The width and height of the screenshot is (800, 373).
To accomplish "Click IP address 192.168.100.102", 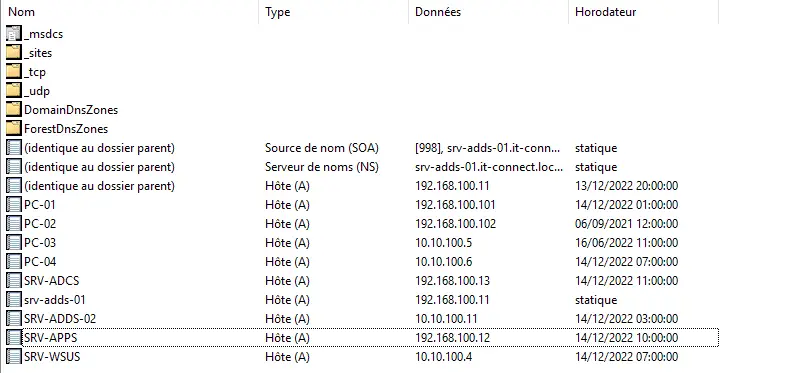I will click(x=456, y=223).
